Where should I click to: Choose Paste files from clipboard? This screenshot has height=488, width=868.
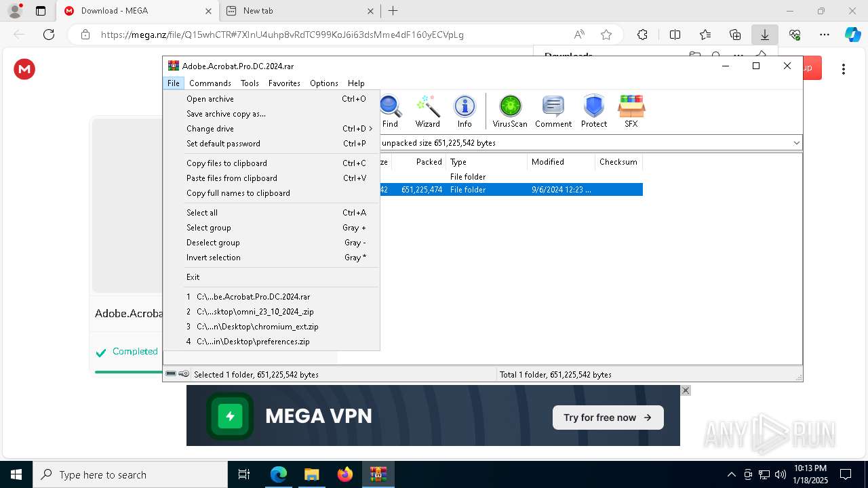coord(271,178)
